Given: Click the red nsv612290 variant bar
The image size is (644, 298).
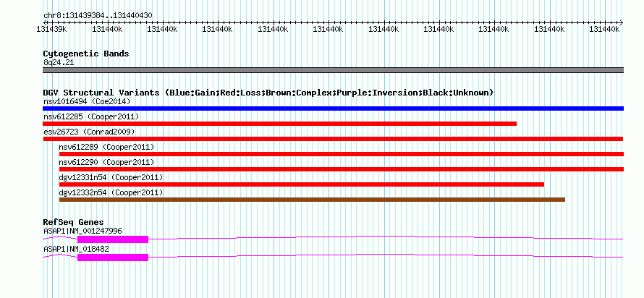Looking at the screenshot, I should point(342,169).
